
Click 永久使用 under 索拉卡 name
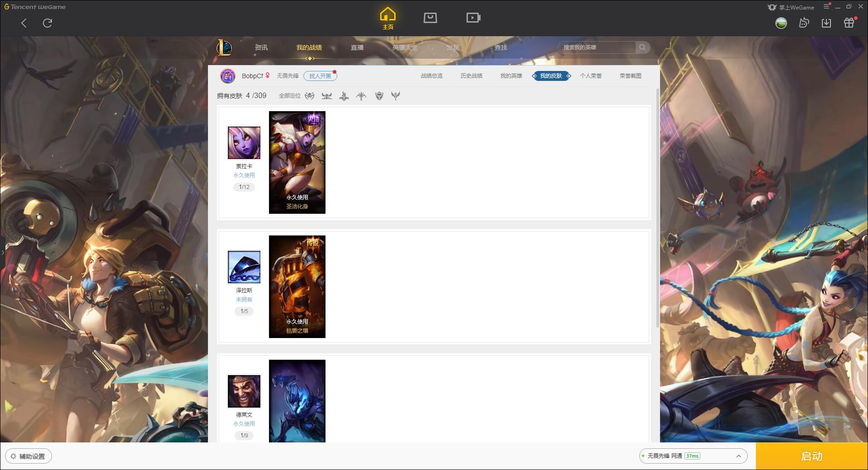click(x=244, y=175)
